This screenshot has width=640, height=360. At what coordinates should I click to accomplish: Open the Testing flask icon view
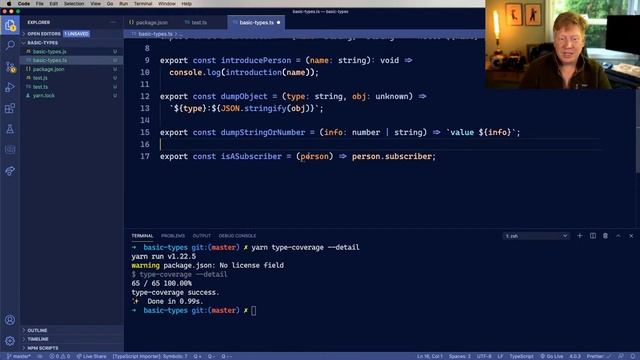pyautogui.click(x=10, y=129)
